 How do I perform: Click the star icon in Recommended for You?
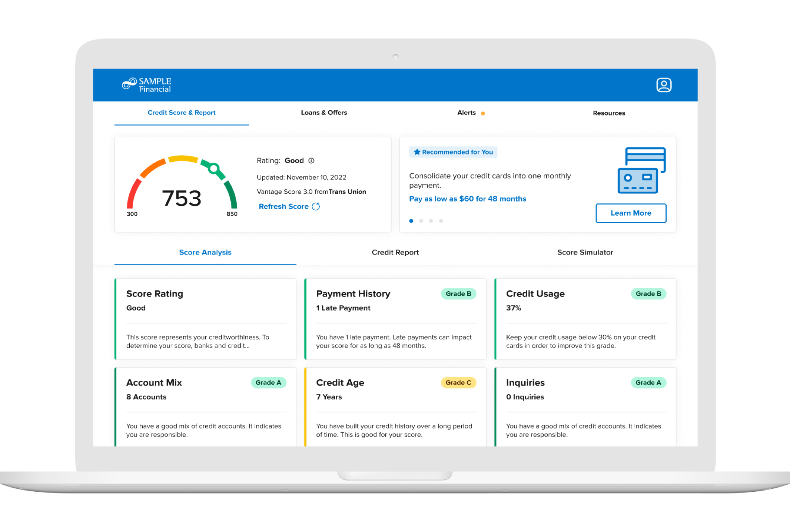tap(416, 152)
